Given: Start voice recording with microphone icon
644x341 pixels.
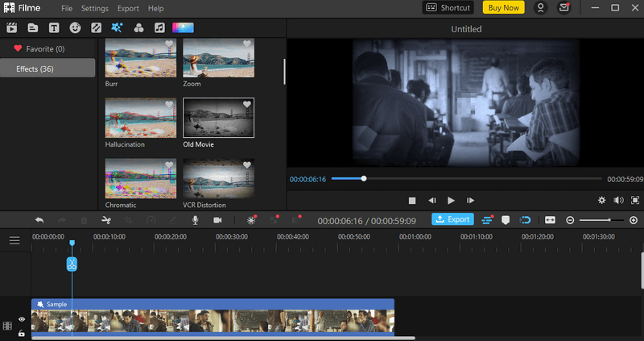Looking at the screenshot, I should [195, 220].
